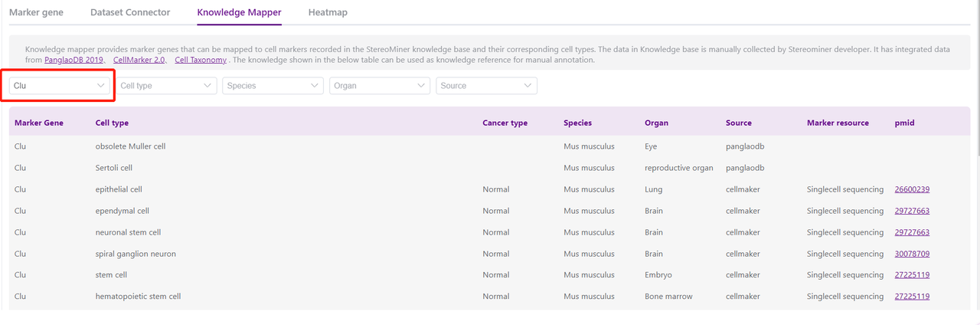Open the Organ filter dropdown
Viewport: 980px width, 325px height.
point(380,86)
